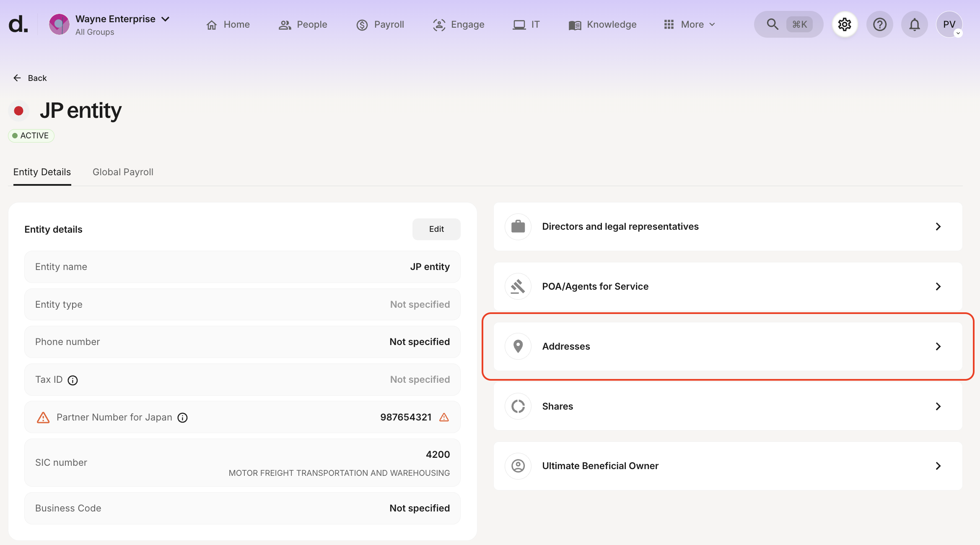
Task: Switch to the Global Payroll tab
Action: 123,172
